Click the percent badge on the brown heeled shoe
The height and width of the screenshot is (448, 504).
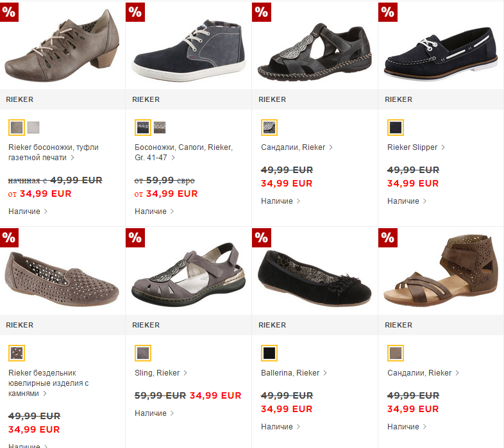coord(8,12)
